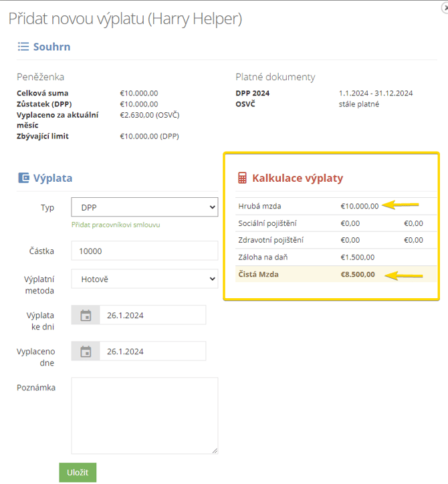Click the OSVČ document entry
This screenshot has height=484, width=448.
pyautogui.click(x=245, y=104)
